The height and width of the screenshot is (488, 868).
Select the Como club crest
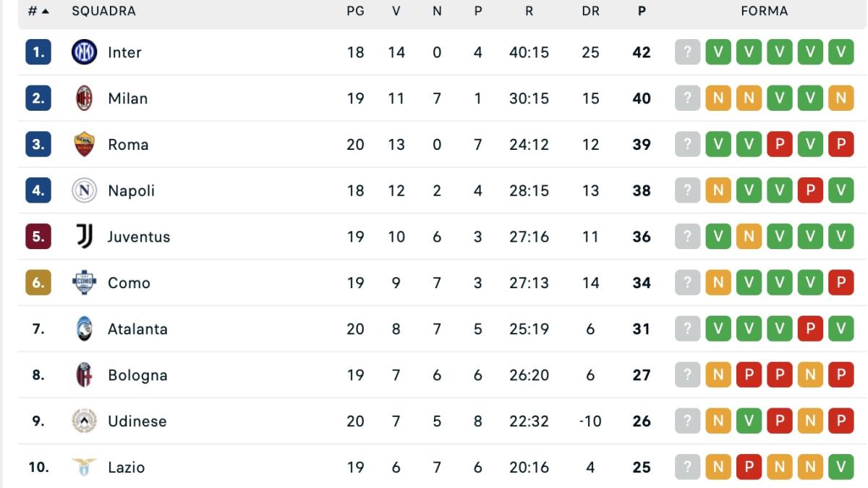(x=85, y=282)
